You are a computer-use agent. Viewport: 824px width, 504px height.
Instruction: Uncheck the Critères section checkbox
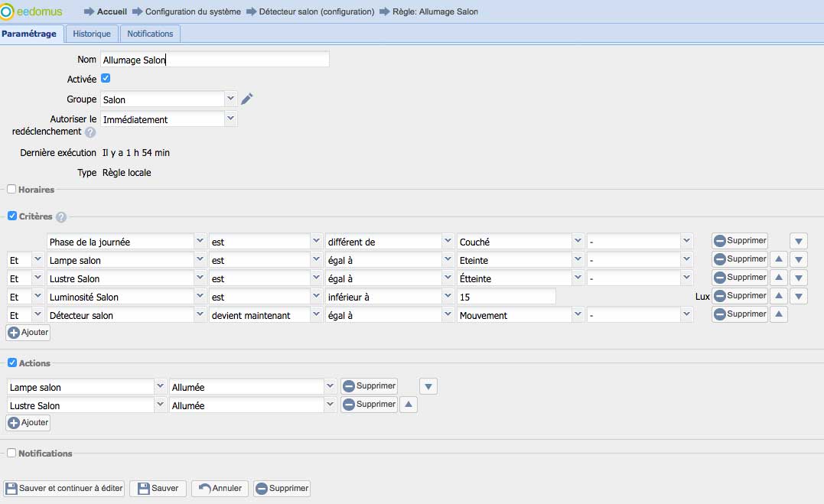point(12,216)
